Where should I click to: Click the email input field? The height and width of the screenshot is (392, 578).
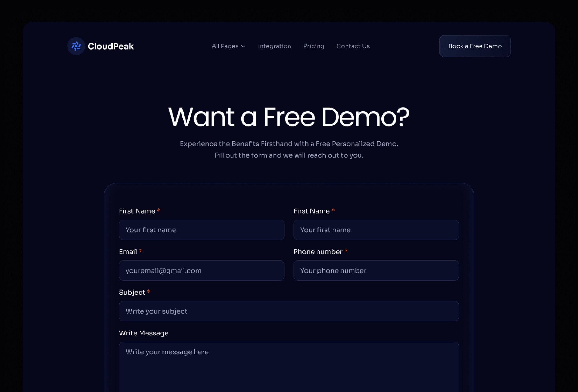(202, 270)
